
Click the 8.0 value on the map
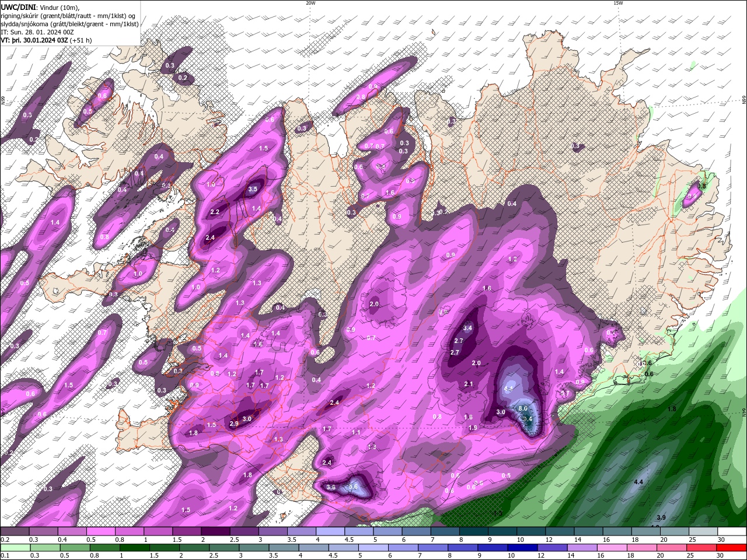[523, 409]
